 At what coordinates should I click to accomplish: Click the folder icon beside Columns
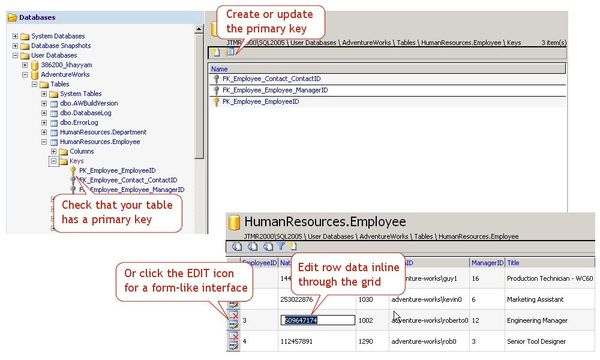(x=64, y=151)
